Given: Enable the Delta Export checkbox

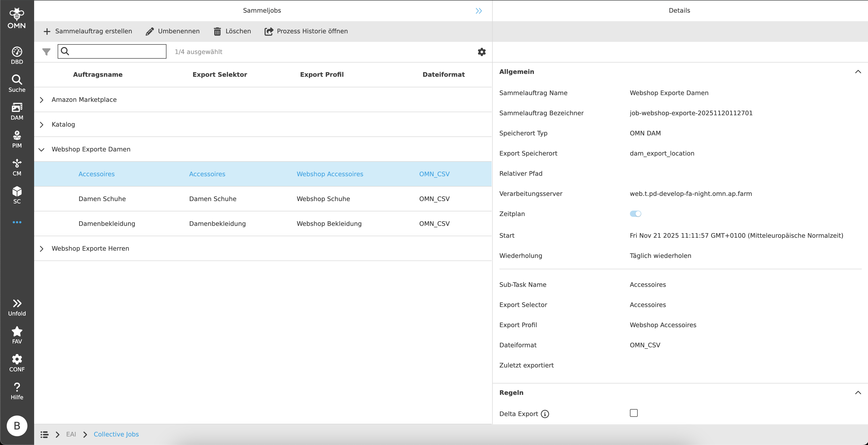Looking at the screenshot, I should coord(634,413).
